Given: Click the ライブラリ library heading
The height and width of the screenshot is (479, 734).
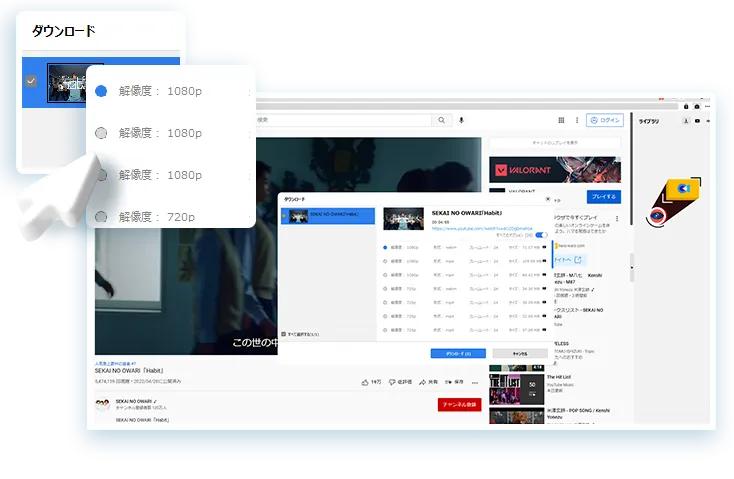Looking at the screenshot, I should tap(649, 121).
